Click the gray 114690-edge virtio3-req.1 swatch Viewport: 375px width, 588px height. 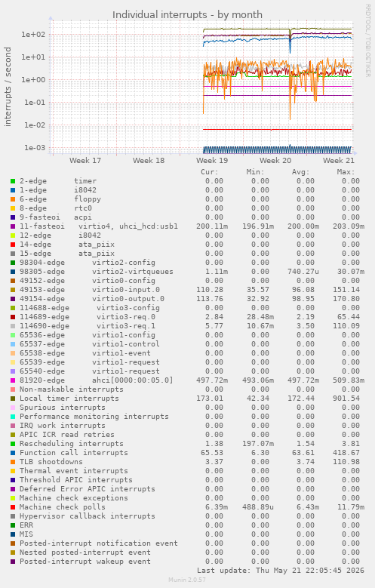tap(13, 326)
